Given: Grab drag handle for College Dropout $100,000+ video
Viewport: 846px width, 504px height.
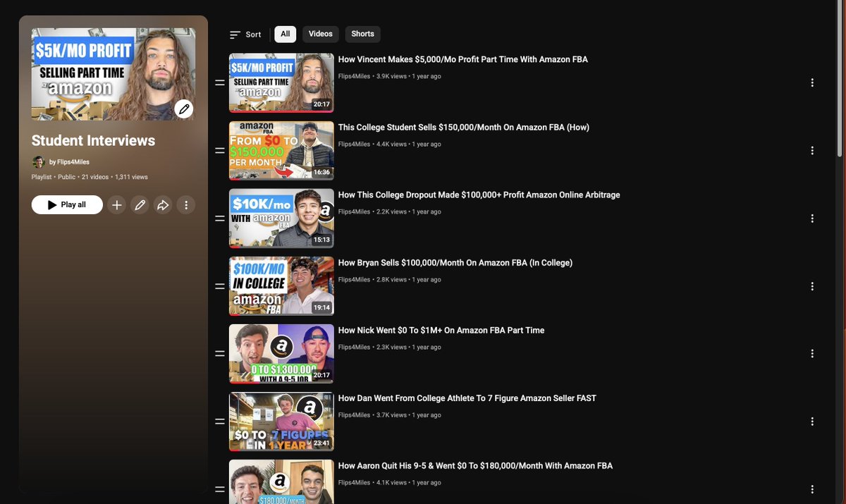Looking at the screenshot, I should coord(220,219).
